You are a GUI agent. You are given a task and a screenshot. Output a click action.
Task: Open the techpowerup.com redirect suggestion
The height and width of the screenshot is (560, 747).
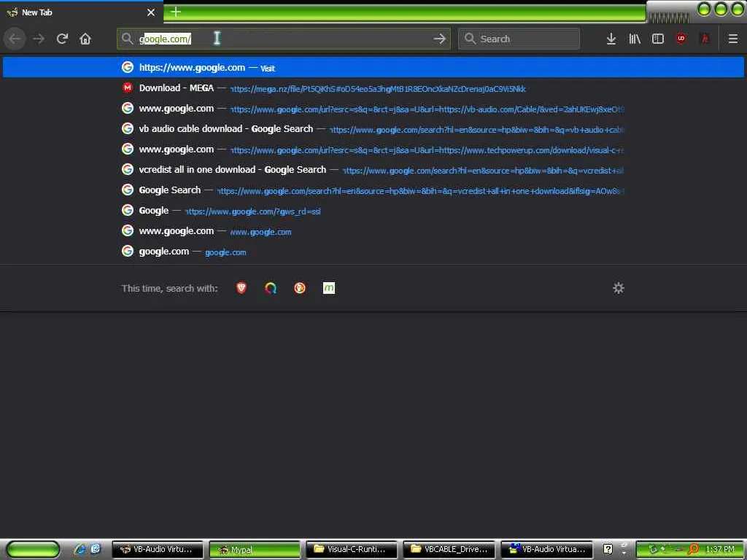pos(373,149)
